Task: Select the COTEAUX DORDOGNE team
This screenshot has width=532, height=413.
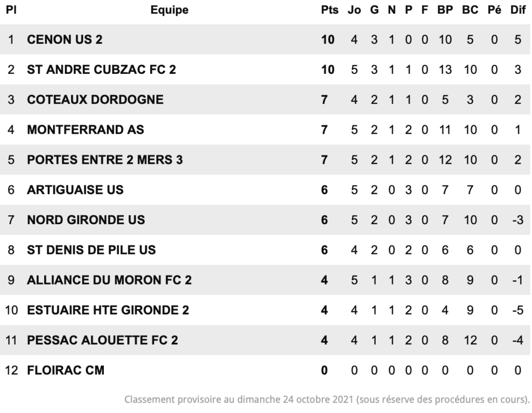Action: [95, 100]
